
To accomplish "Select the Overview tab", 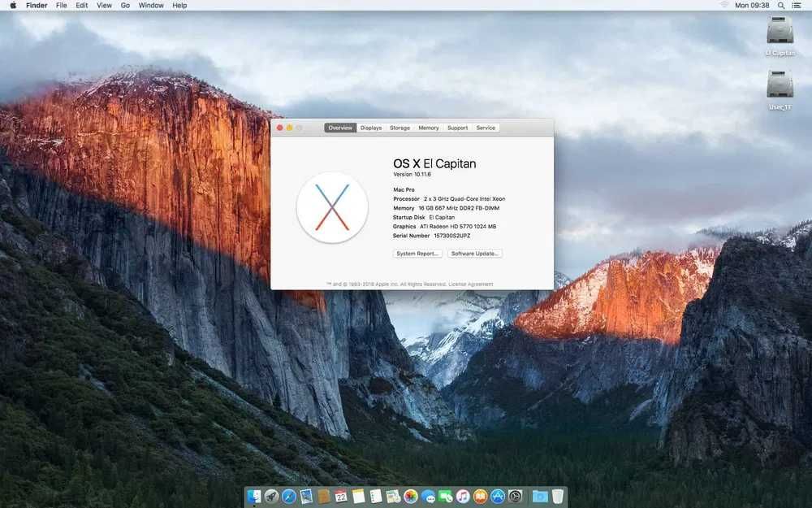I will click(340, 128).
